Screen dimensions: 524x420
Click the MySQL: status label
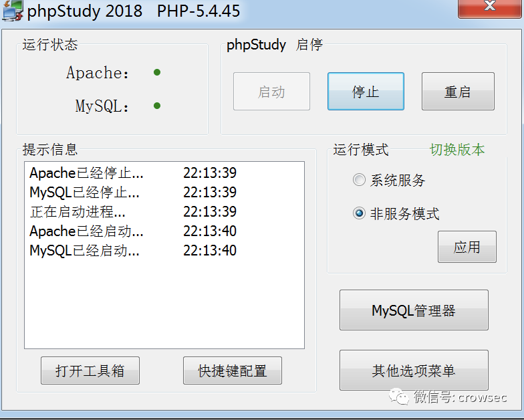[102, 106]
